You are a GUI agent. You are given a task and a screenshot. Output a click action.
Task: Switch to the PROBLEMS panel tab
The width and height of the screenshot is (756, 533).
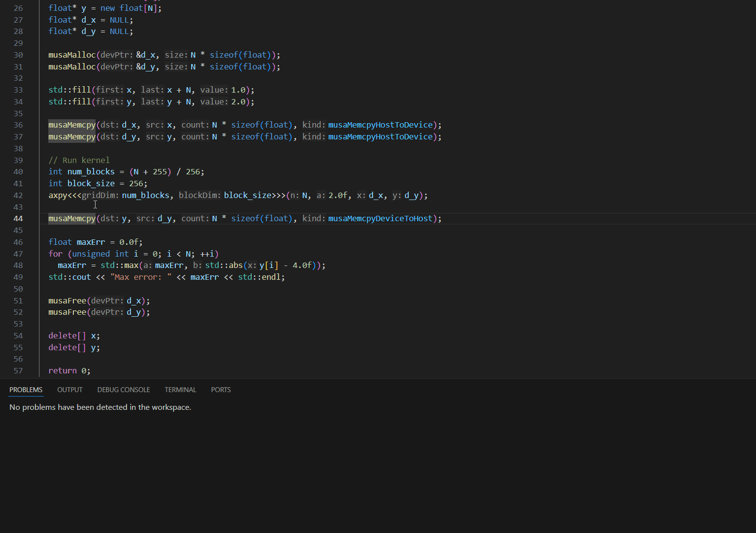(26, 390)
